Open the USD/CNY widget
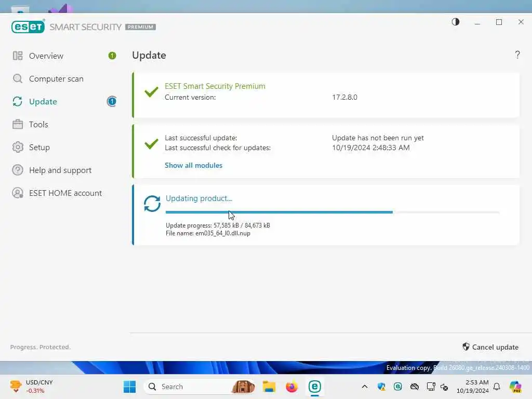532x399 pixels. coord(32,387)
